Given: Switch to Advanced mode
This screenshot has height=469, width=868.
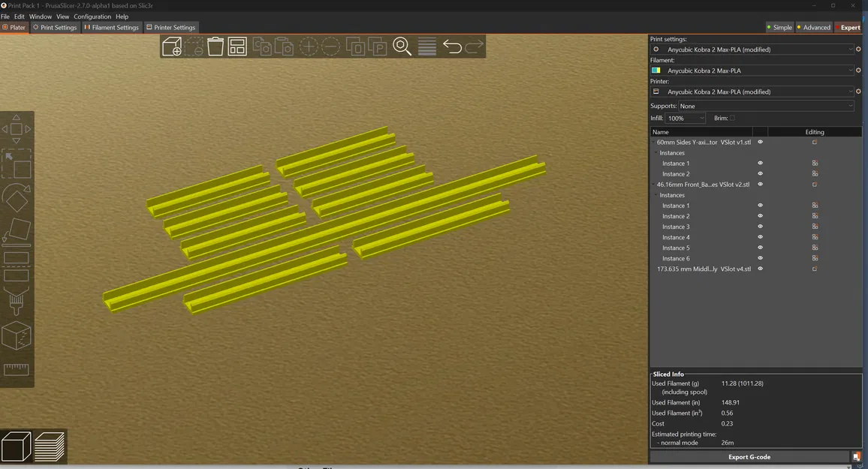Looking at the screenshot, I should point(814,27).
